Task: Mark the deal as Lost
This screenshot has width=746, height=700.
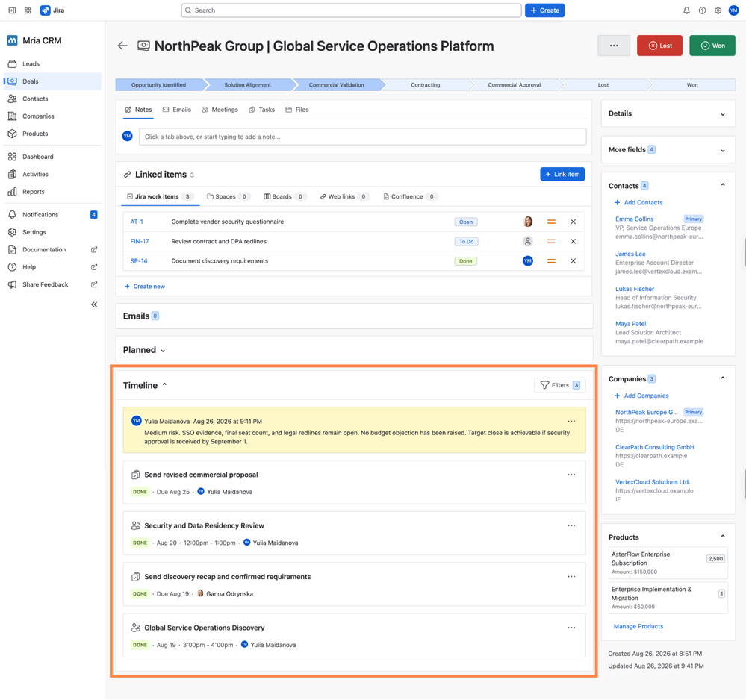Action: pos(660,46)
